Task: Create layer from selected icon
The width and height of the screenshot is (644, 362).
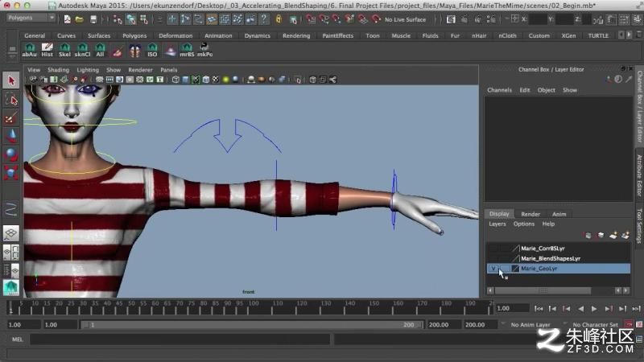Action: [625, 235]
